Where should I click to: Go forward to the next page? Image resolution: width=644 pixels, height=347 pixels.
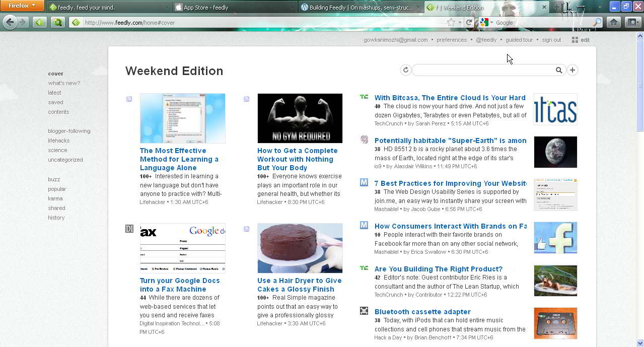23,22
